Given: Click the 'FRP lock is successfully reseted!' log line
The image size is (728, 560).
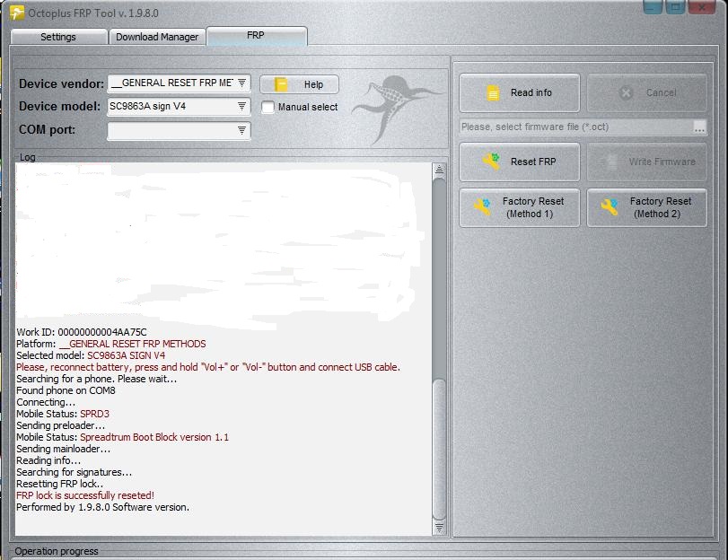Looking at the screenshot, I should [x=85, y=495].
